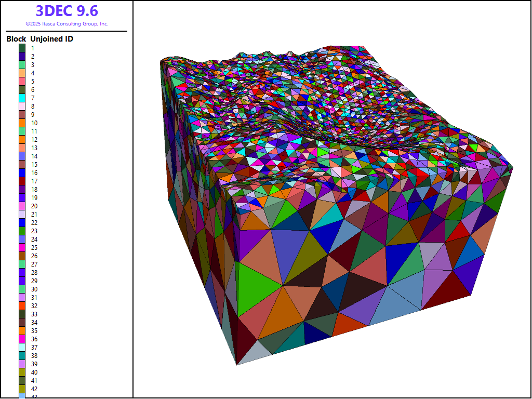Select the pink swatch for block ID 20

(x=22, y=206)
